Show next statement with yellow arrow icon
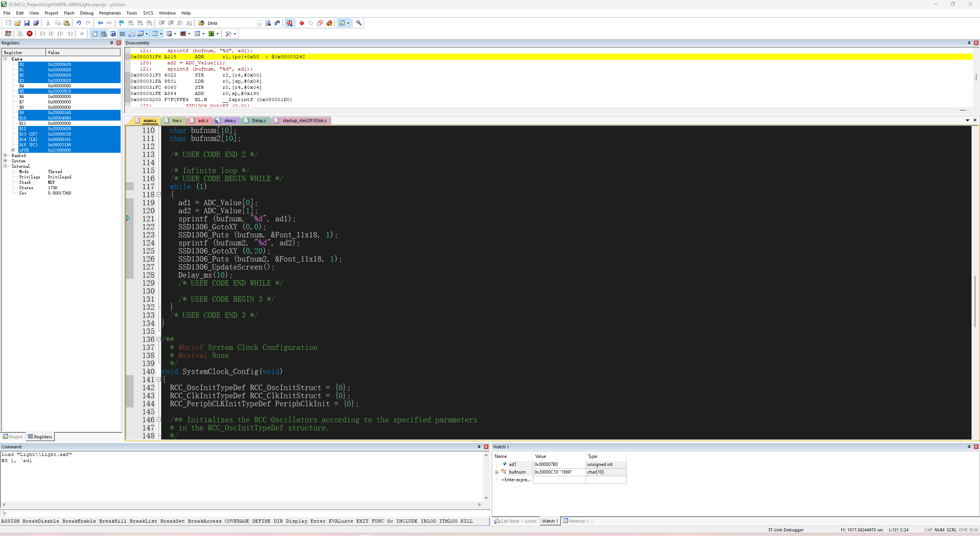Image resolution: width=980 pixels, height=536 pixels. [82, 34]
